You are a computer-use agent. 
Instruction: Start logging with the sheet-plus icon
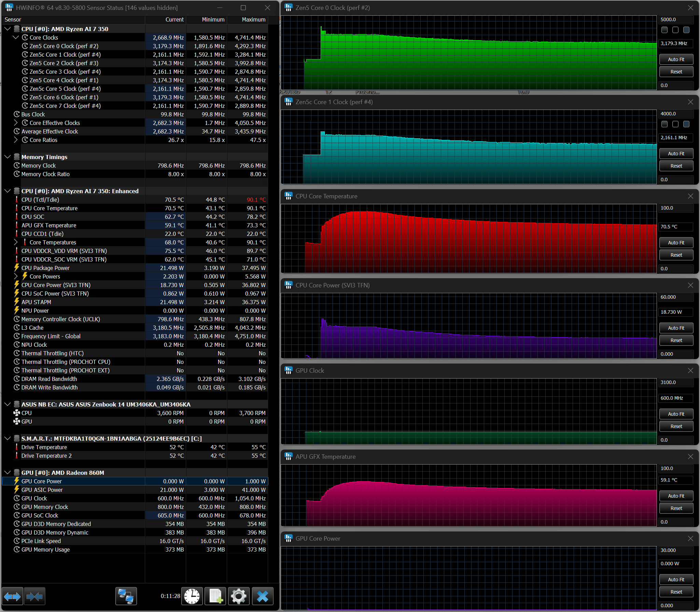coord(215,596)
